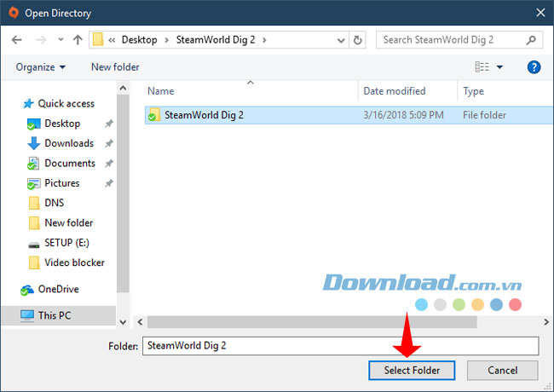This screenshot has width=554, height=392.
Task: Click the pin icon beside Pictures
Action: (109, 183)
